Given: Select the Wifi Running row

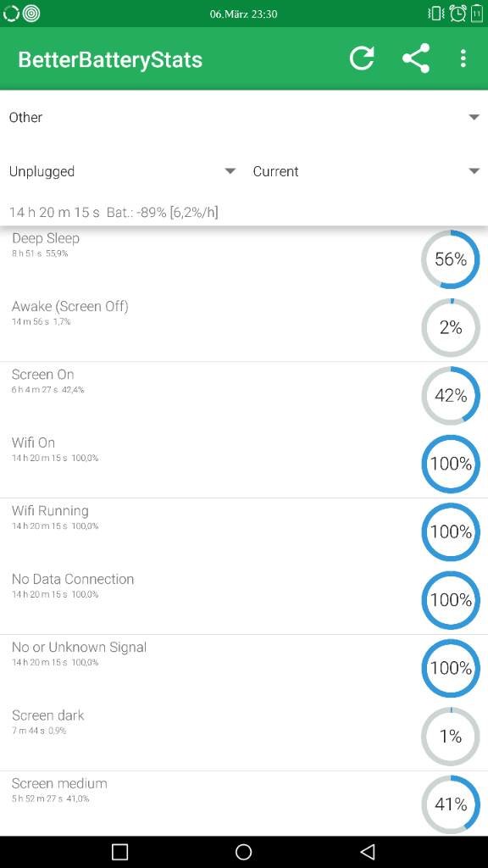Looking at the screenshot, I should click(244, 532).
